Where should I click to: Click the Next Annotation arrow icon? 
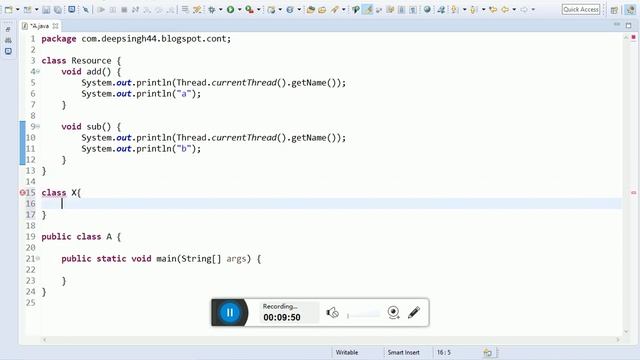coord(454,9)
